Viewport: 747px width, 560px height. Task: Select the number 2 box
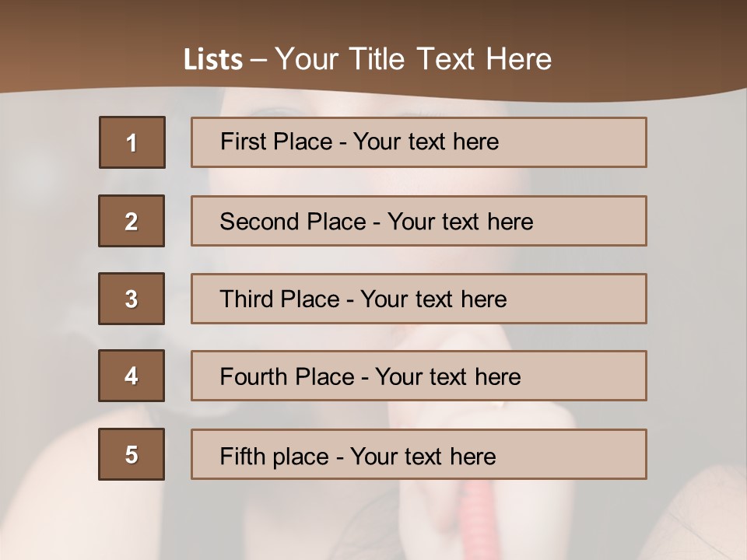(x=132, y=221)
